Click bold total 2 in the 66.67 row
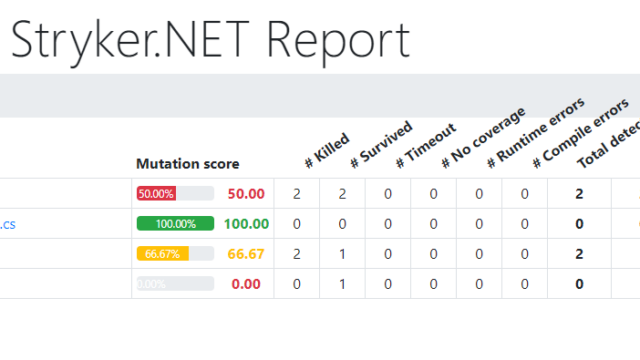 (x=579, y=254)
